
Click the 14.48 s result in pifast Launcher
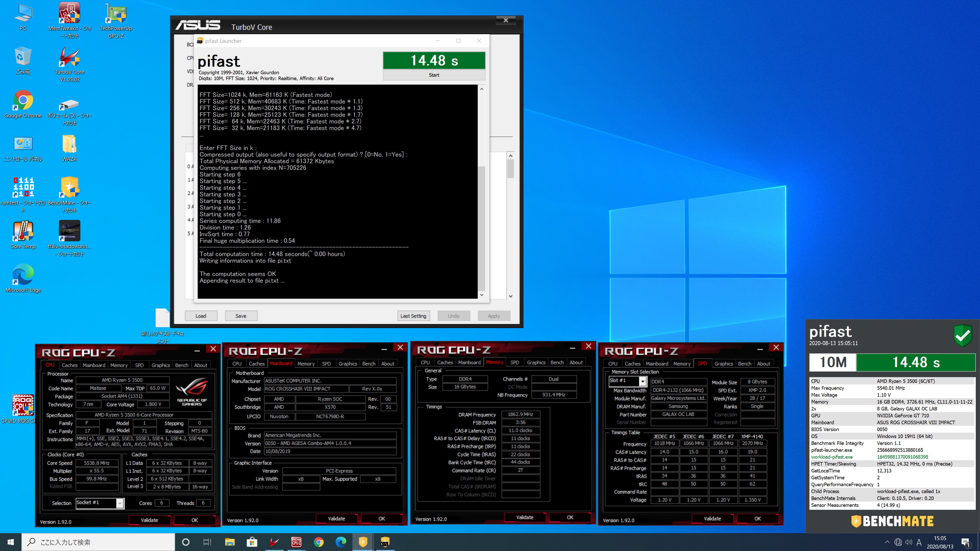434,60
